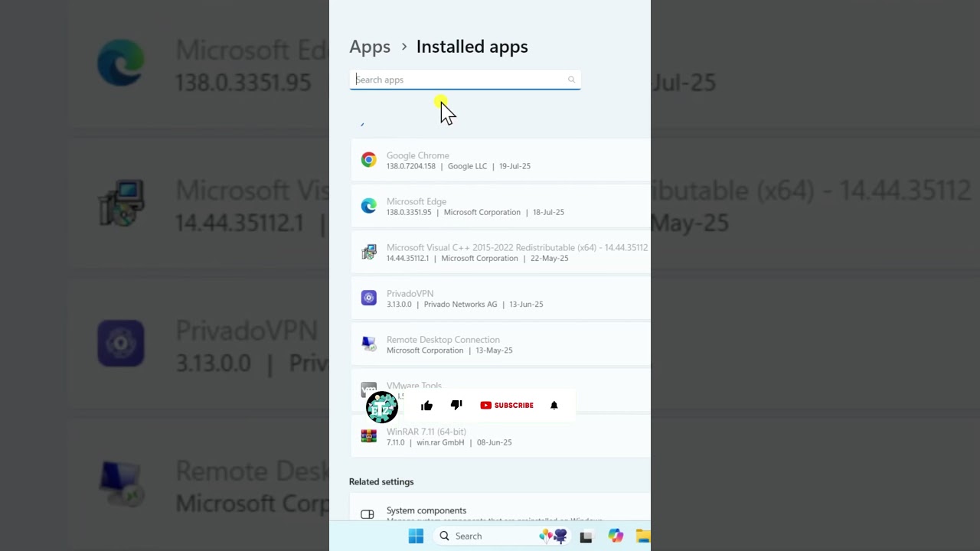Open File Explorer from taskbar
Screen dimensions: 980x551
643,536
